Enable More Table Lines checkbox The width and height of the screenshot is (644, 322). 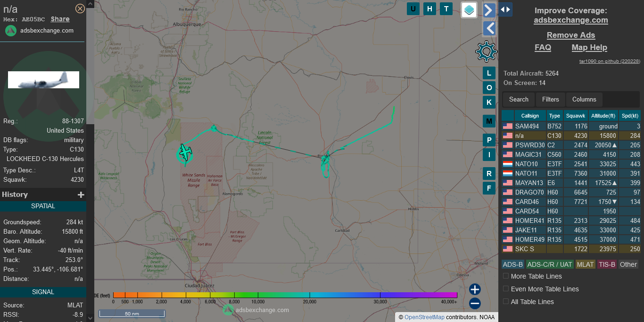pyautogui.click(x=506, y=276)
